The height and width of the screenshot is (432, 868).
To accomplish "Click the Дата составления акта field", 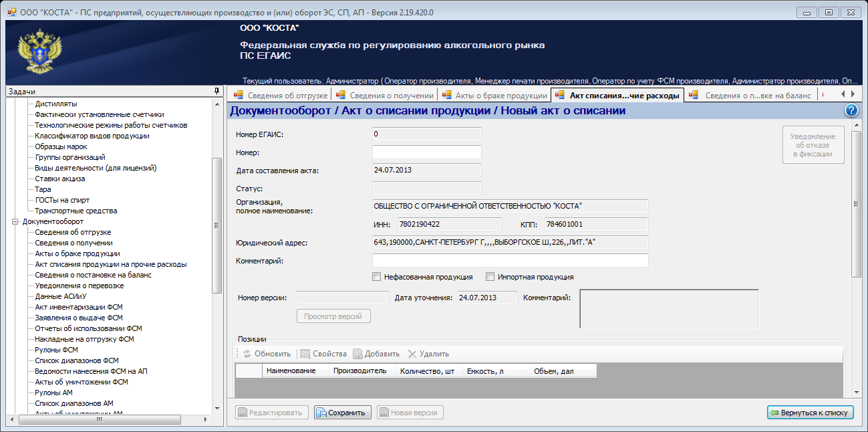I will click(x=427, y=171).
